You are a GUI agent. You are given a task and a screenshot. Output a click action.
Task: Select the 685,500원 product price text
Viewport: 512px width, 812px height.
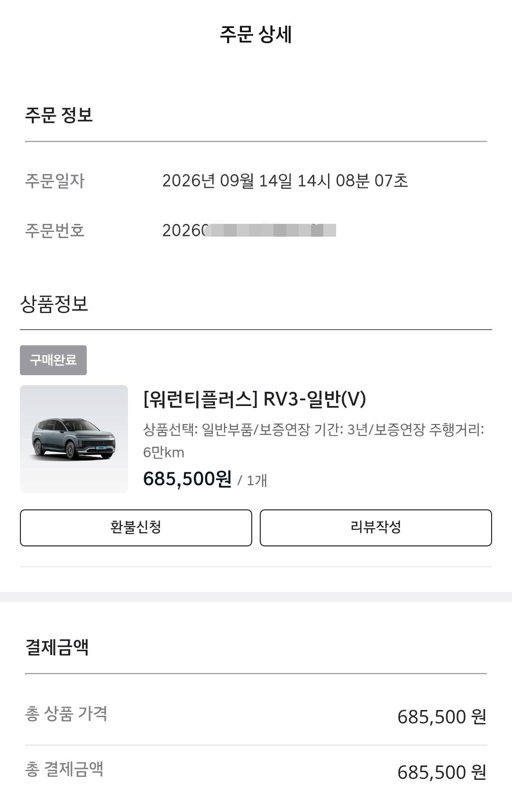click(x=187, y=479)
